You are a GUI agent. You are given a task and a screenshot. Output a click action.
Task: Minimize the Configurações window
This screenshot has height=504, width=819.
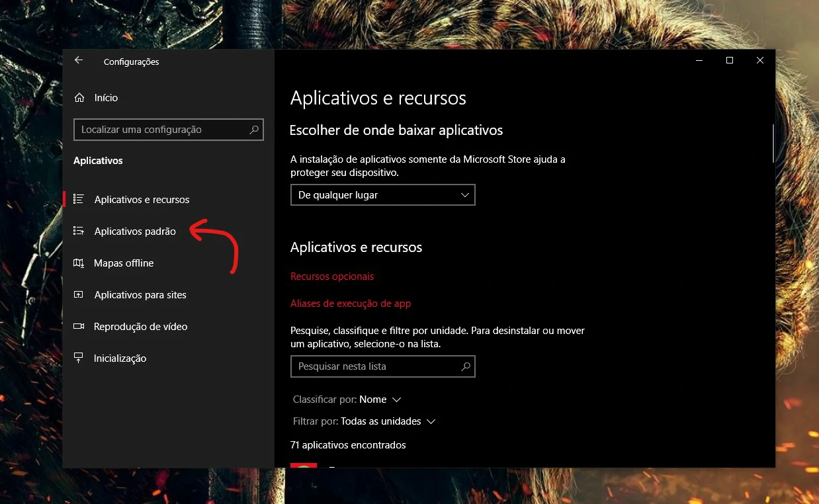pos(699,60)
